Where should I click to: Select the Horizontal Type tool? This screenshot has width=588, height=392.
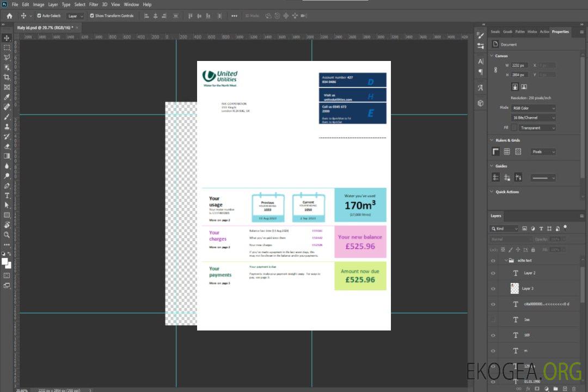[7, 195]
